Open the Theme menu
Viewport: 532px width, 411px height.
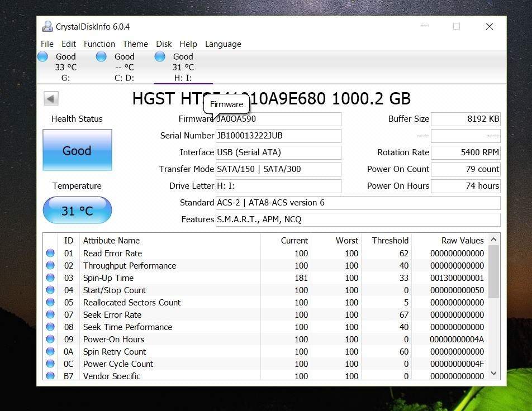(135, 44)
